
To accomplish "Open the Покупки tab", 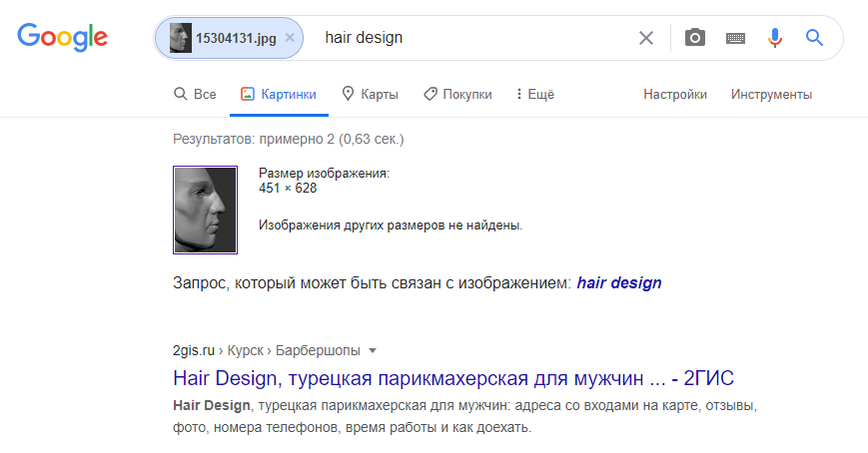I will pyautogui.click(x=457, y=94).
